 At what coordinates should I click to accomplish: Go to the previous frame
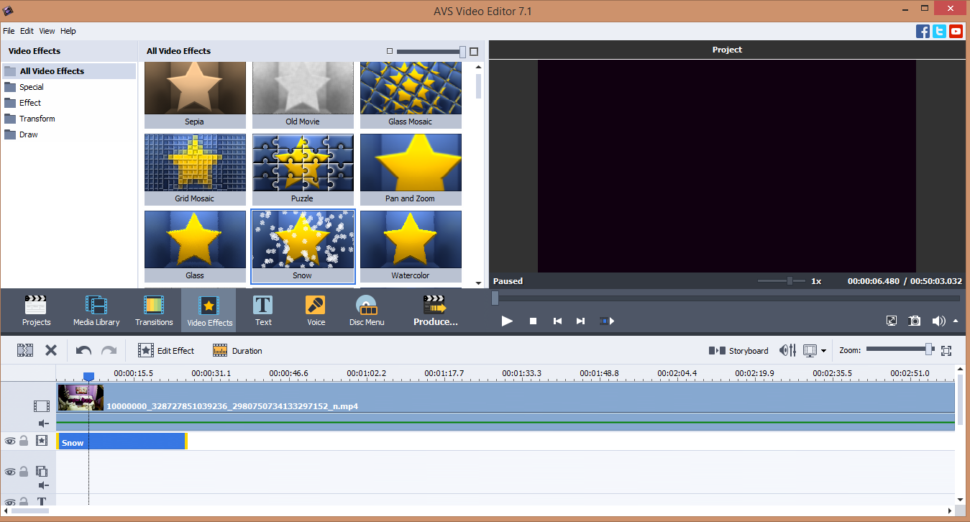[557, 321]
